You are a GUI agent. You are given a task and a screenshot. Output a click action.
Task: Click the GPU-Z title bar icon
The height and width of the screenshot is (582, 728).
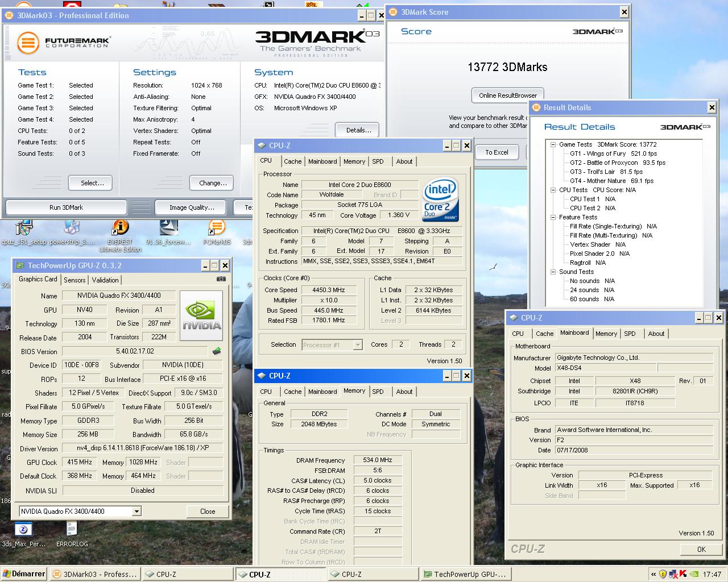tap(20, 265)
